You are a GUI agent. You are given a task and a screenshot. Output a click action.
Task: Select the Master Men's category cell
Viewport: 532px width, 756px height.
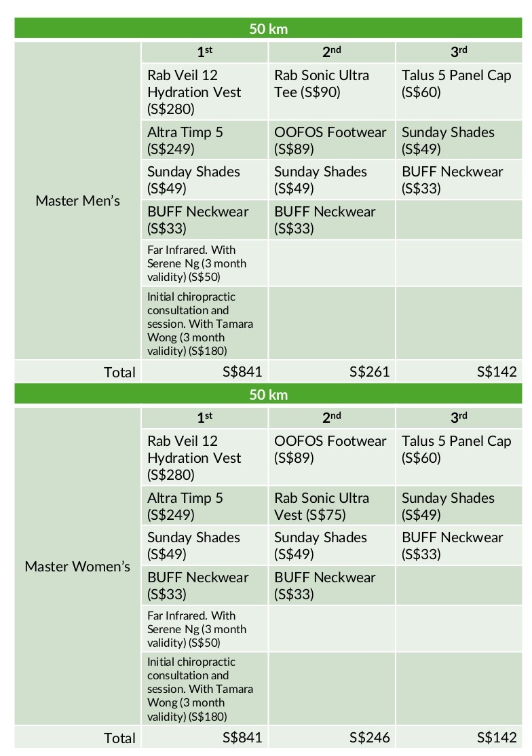click(77, 201)
